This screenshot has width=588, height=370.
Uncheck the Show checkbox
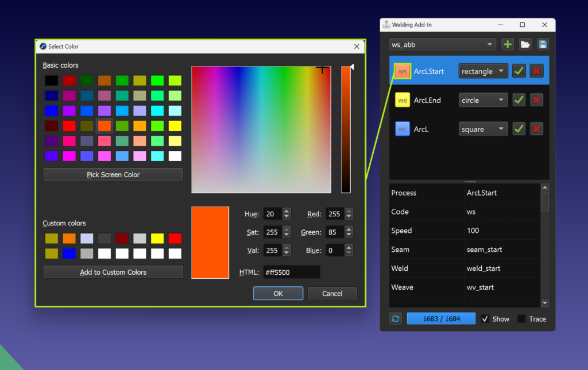coord(485,318)
